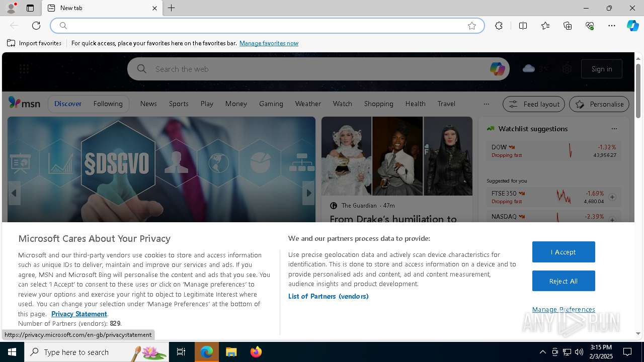Screen dimensions: 644x362
Task: Show next carousel story arrow
Action: (x=309, y=193)
